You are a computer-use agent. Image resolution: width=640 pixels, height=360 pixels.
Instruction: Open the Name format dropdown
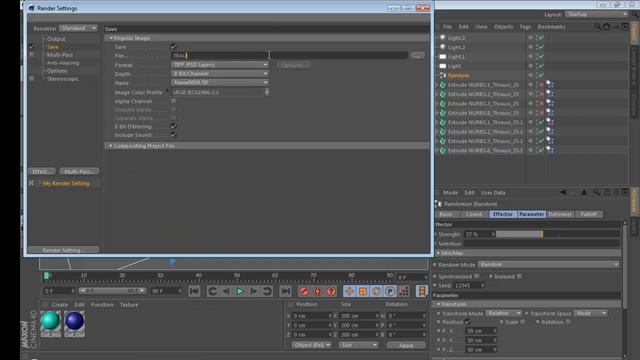[220, 83]
